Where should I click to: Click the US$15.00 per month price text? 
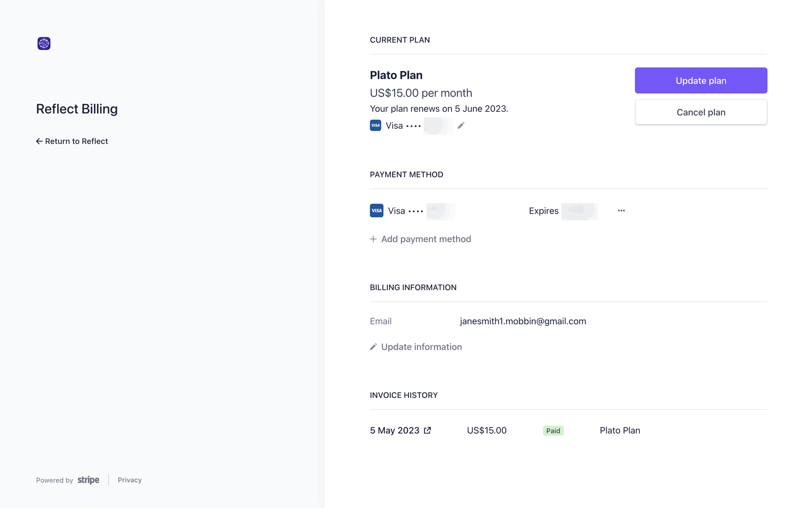[421, 93]
